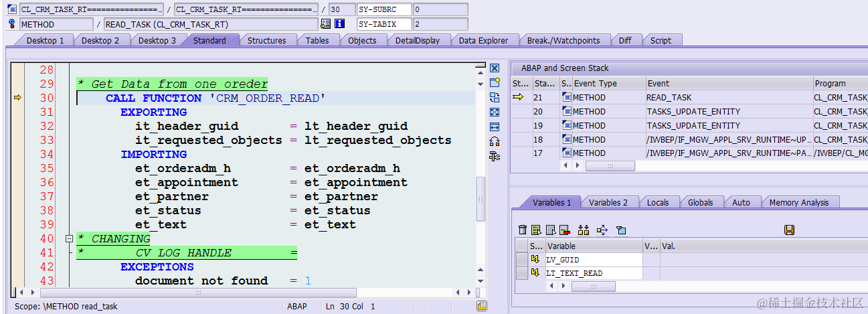
Task: Select the LV_GUID variable cell
Action: coord(594,259)
